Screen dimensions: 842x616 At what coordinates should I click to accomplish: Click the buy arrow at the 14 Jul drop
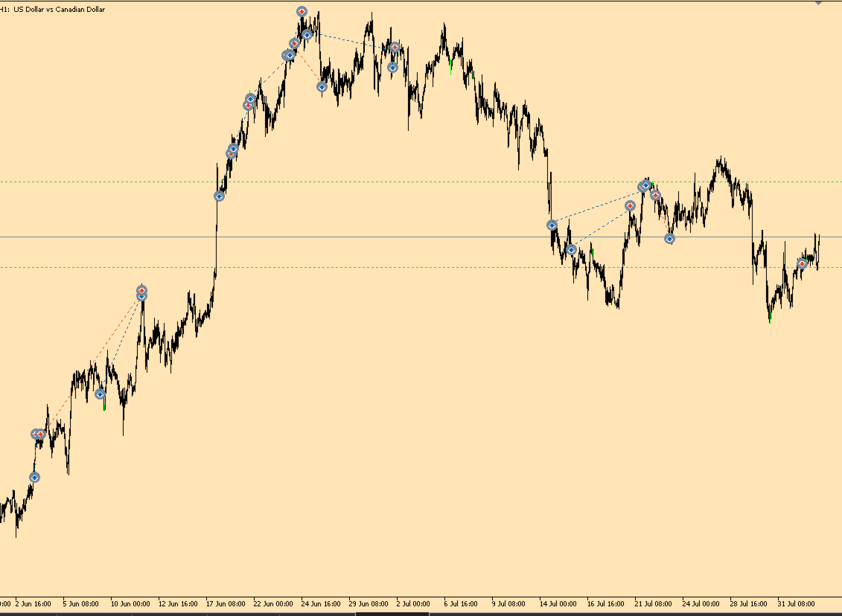coord(552,225)
